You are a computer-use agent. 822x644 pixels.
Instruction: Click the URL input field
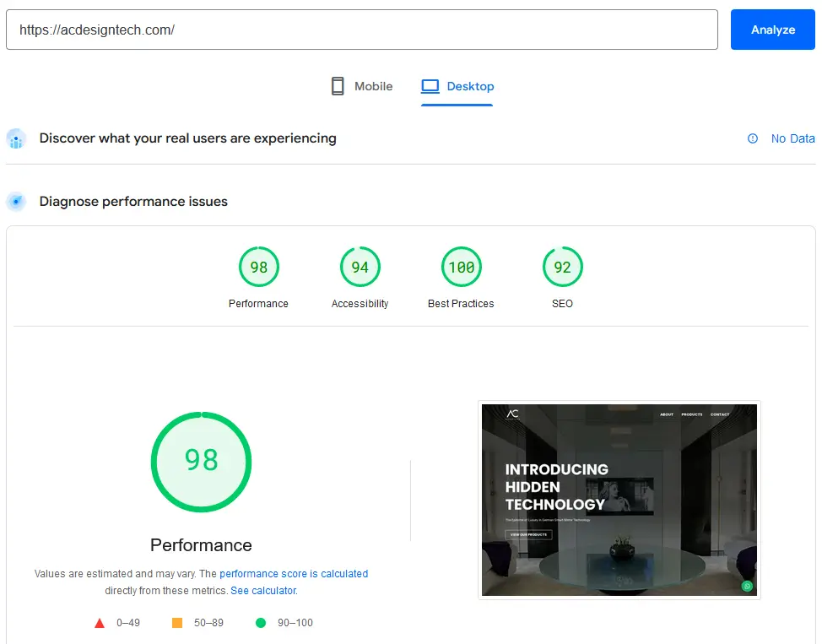(361, 30)
